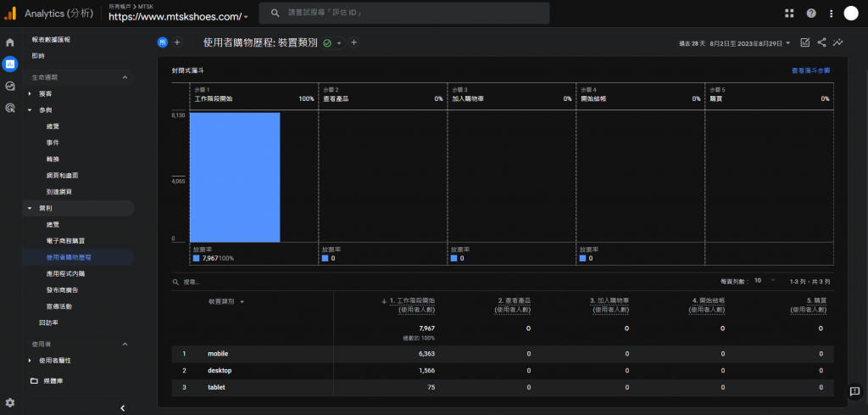Open the 裝置類別 dimension dropdown

coord(226,301)
